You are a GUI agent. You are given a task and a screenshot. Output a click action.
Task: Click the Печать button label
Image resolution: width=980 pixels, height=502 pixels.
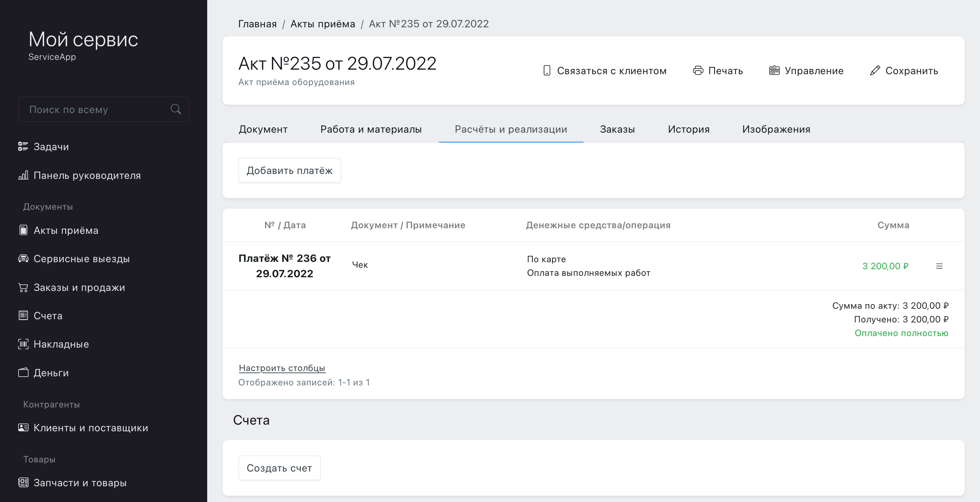[726, 71]
